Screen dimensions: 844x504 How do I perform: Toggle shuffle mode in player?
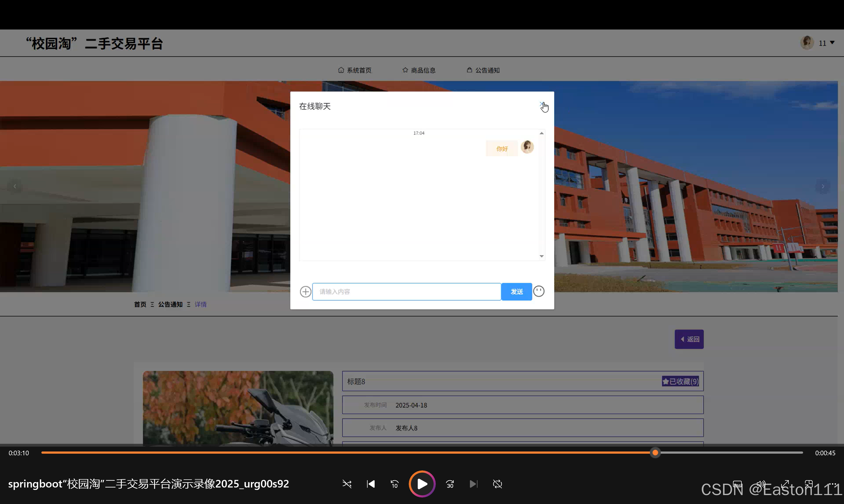pyautogui.click(x=347, y=484)
